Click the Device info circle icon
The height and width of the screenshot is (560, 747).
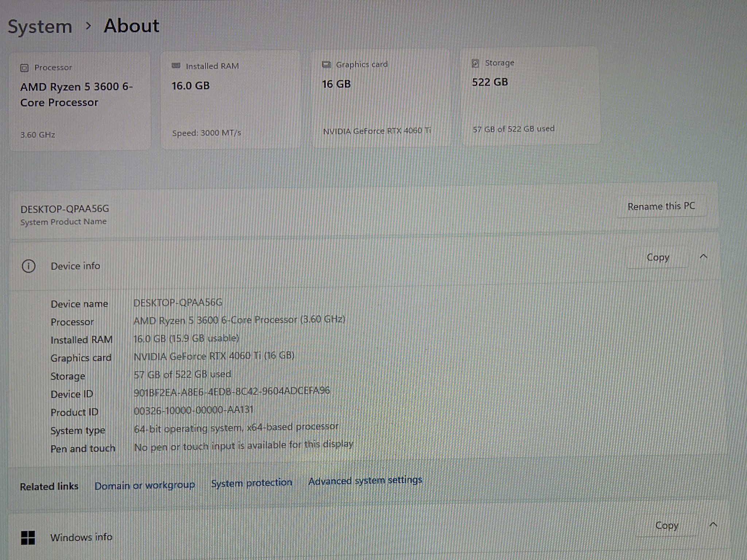tap(28, 266)
